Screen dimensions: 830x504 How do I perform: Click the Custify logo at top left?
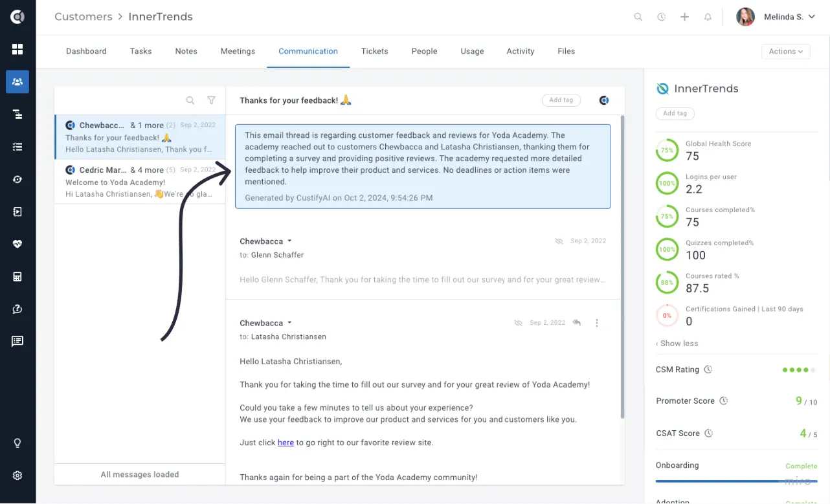(17, 17)
